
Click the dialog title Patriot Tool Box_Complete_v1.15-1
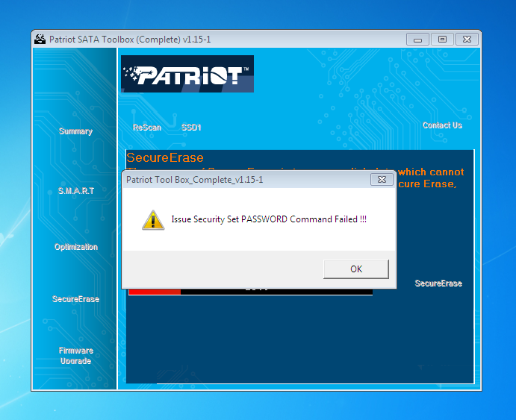click(x=194, y=180)
